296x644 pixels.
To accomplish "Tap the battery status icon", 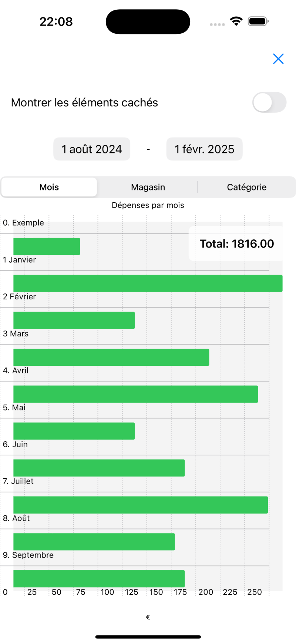I will (x=258, y=21).
